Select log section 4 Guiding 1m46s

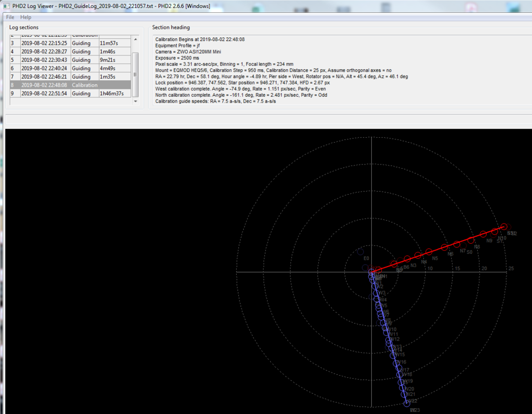point(70,52)
